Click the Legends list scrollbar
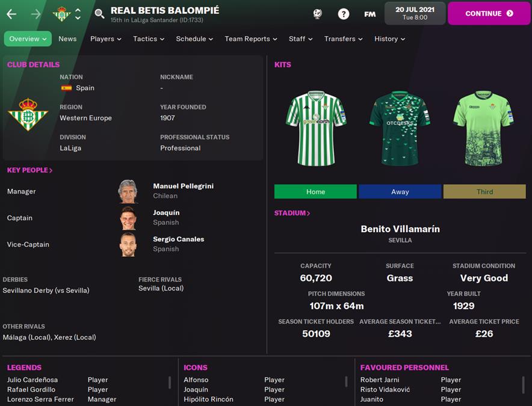The width and height of the screenshot is (532, 406). pos(170,383)
